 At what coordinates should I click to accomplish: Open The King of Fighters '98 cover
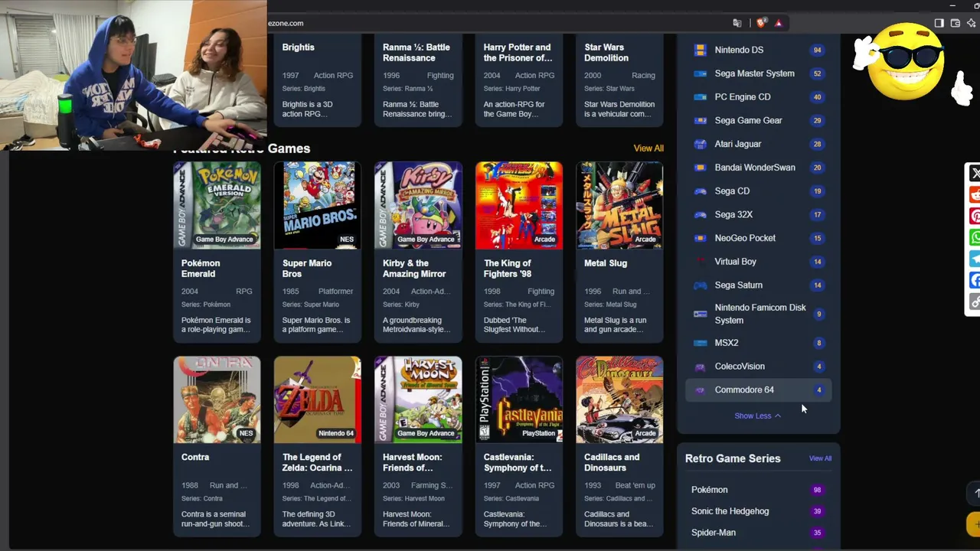[519, 205]
